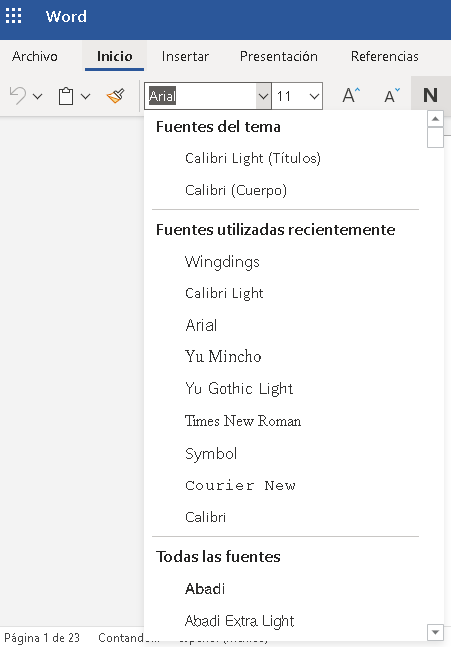This screenshot has height=647, width=451.
Task: Increase font size with larger A icon
Action: click(351, 96)
